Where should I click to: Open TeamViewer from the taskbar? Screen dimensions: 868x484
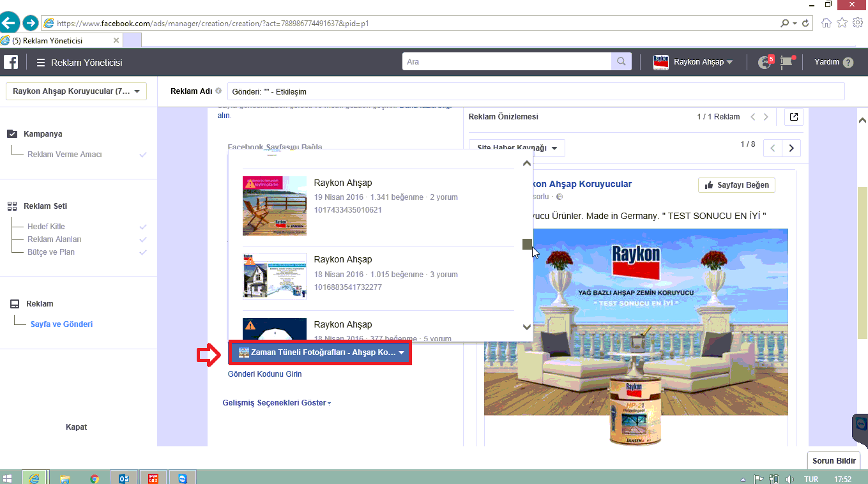coord(183,478)
